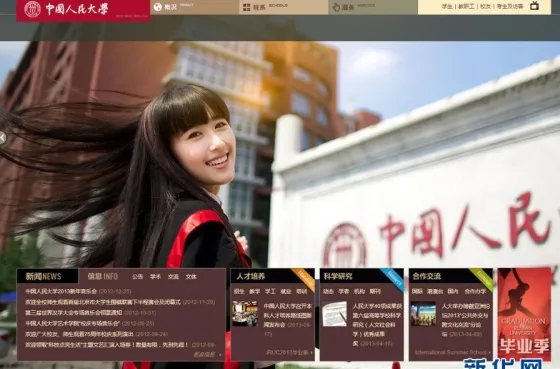The image size is (560, 369).
Task: Click the globe icon beside 概况
Action: (158, 7)
